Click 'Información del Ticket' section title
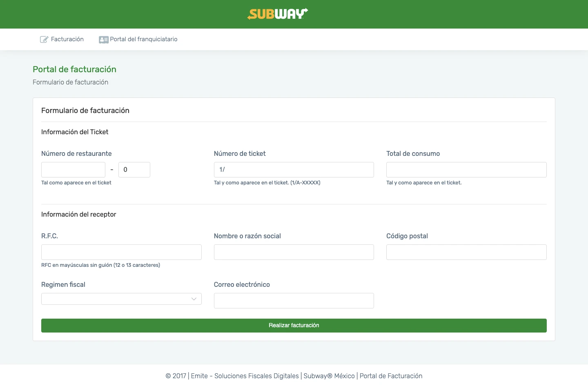 click(75, 132)
